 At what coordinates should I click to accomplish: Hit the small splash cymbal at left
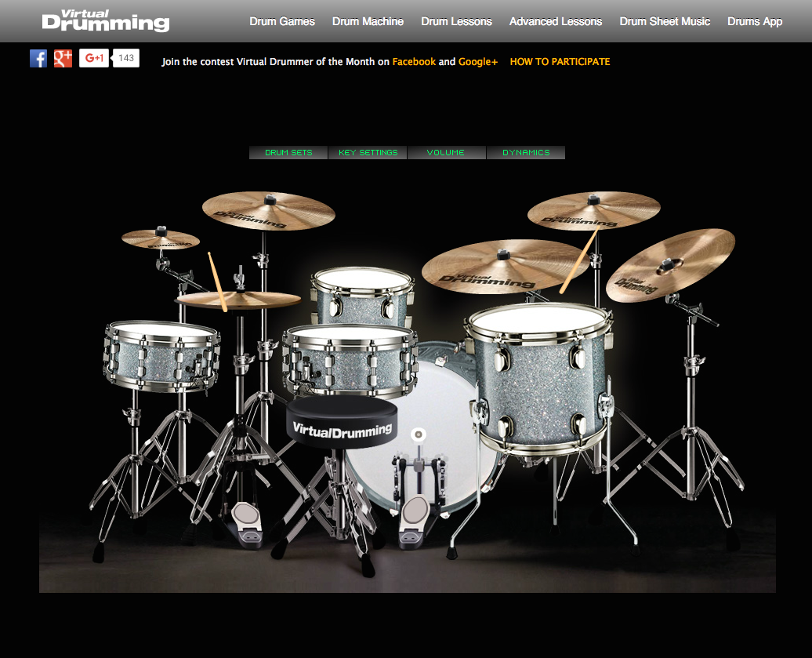[161, 239]
